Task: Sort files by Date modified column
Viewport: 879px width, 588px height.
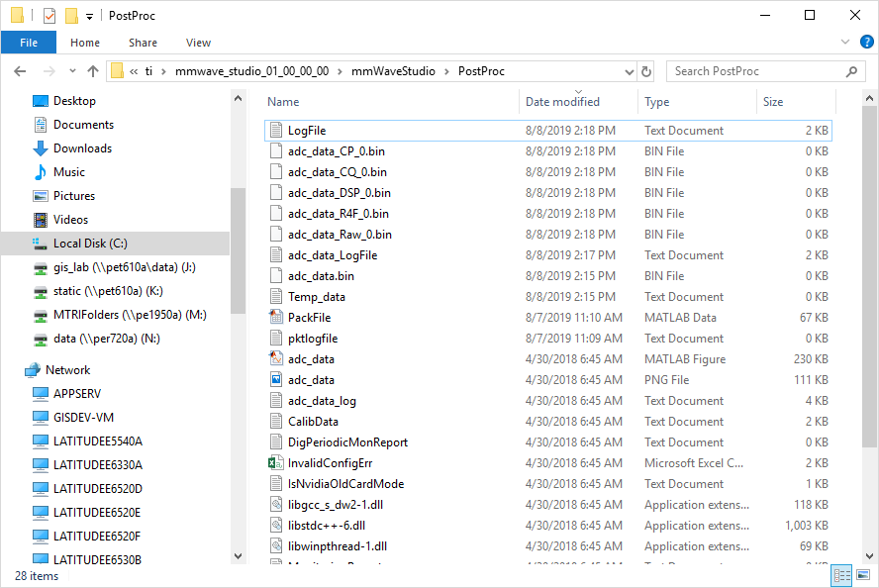Action: click(562, 101)
